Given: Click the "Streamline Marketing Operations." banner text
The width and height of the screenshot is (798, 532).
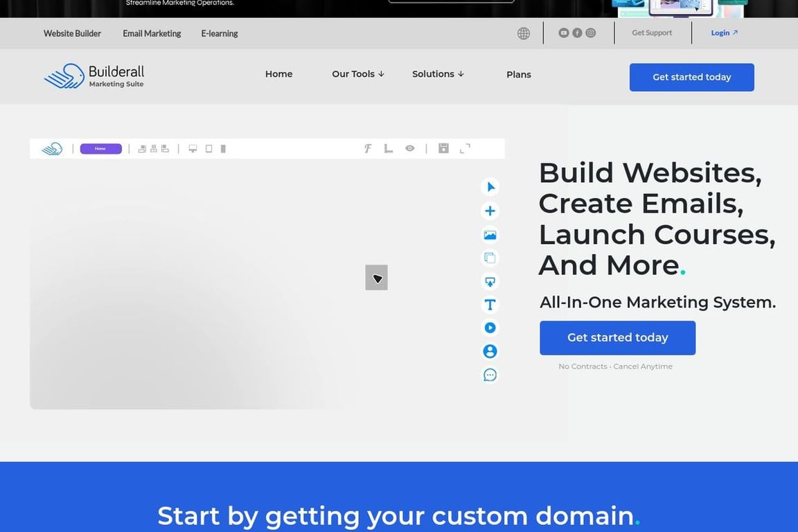Looking at the screenshot, I should coord(180,3).
